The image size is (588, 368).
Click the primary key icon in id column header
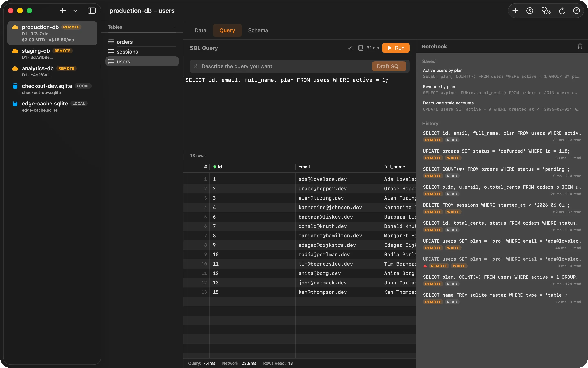[x=215, y=167]
